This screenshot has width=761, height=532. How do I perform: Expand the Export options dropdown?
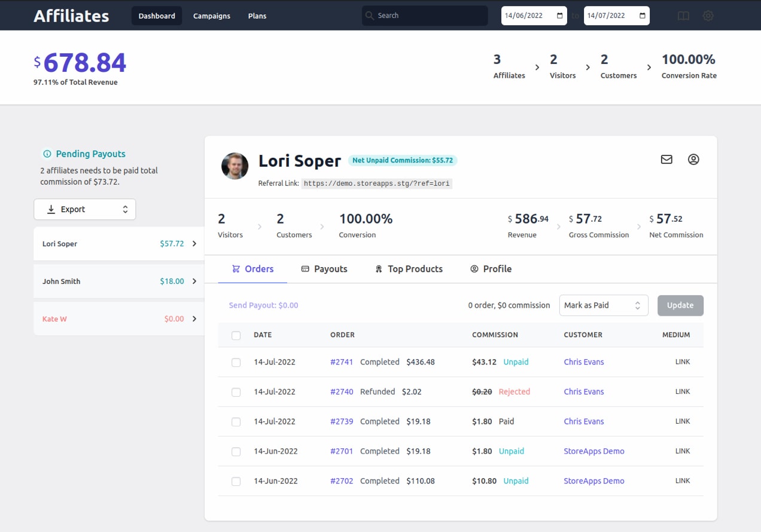[124, 209]
